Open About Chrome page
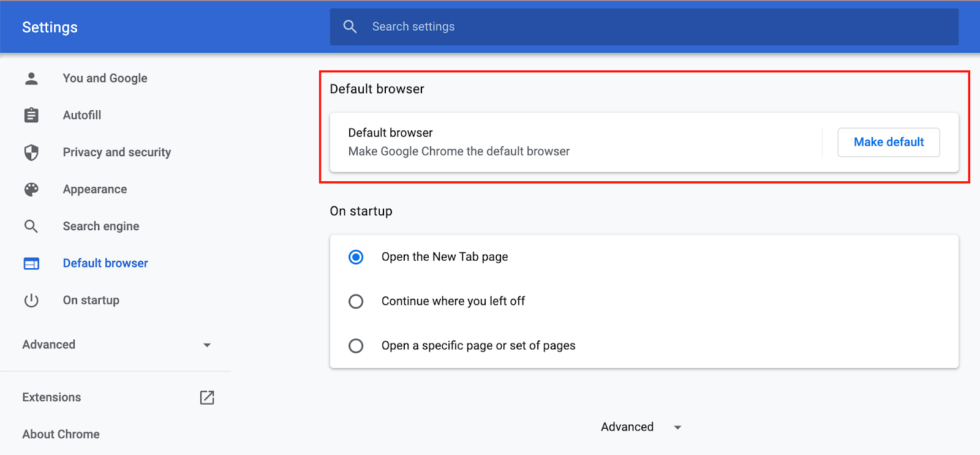This screenshot has width=980, height=455. [61, 434]
